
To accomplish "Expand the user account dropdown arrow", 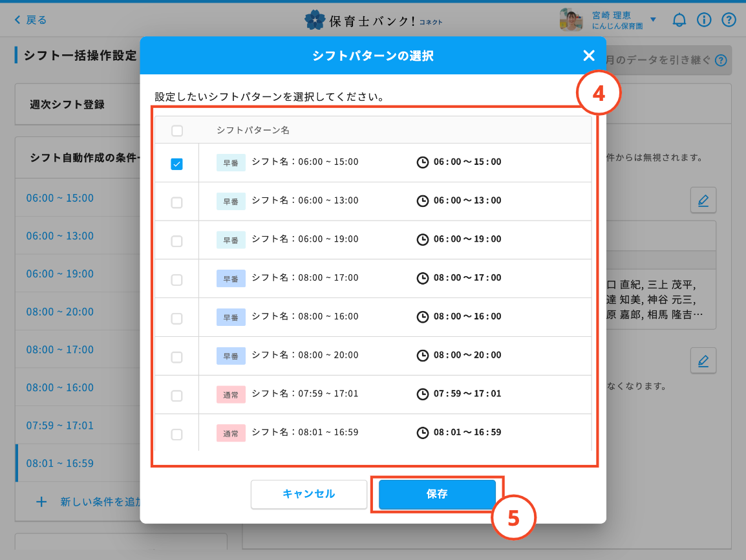I will click(x=653, y=20).
